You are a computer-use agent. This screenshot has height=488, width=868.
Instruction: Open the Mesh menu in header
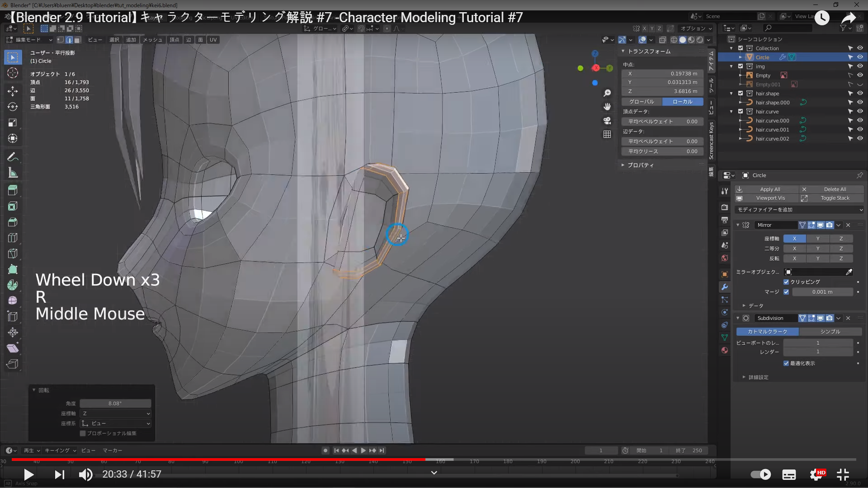point(152,40)
